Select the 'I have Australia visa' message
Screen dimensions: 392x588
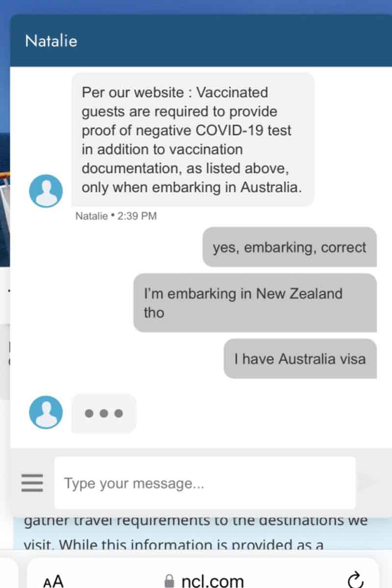coord(300,359)
